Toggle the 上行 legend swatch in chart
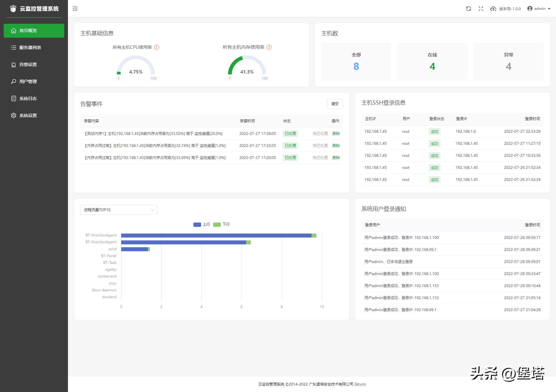 [x=197, y=225]
